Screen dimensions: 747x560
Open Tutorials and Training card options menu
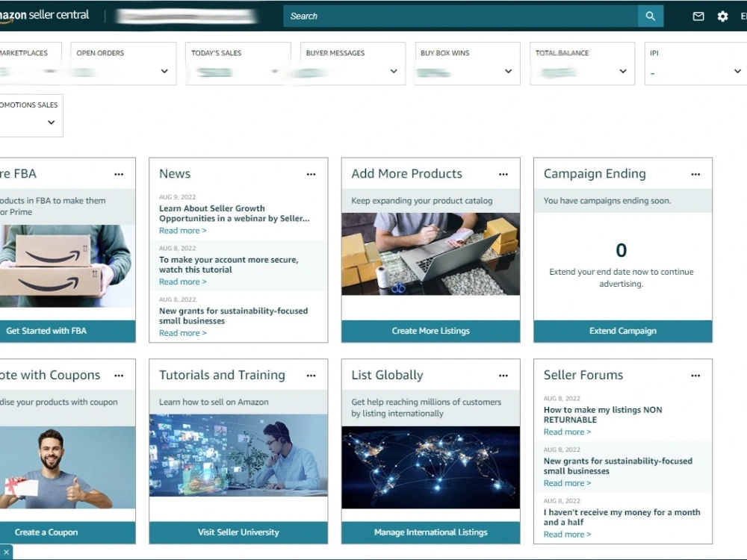click(311, 376)
